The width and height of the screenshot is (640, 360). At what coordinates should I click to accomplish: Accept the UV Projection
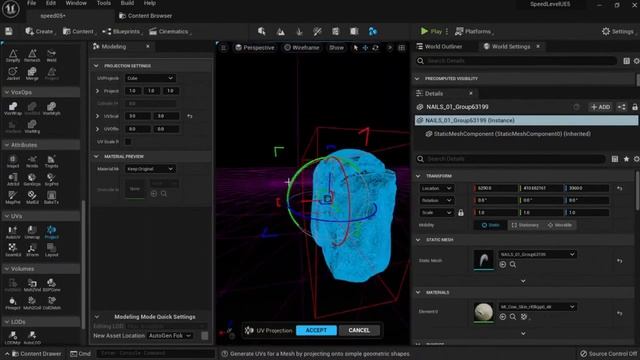pyautogui.click(x=316, y=330)
